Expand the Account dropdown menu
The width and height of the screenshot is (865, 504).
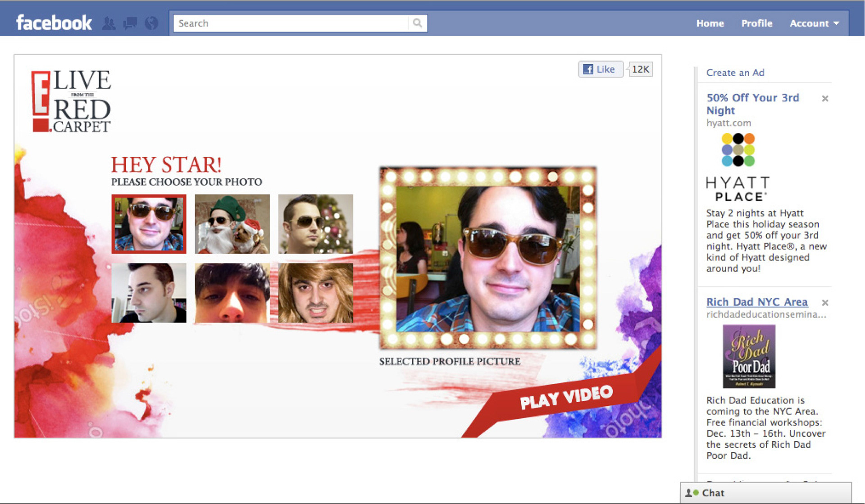pos(814,23)
